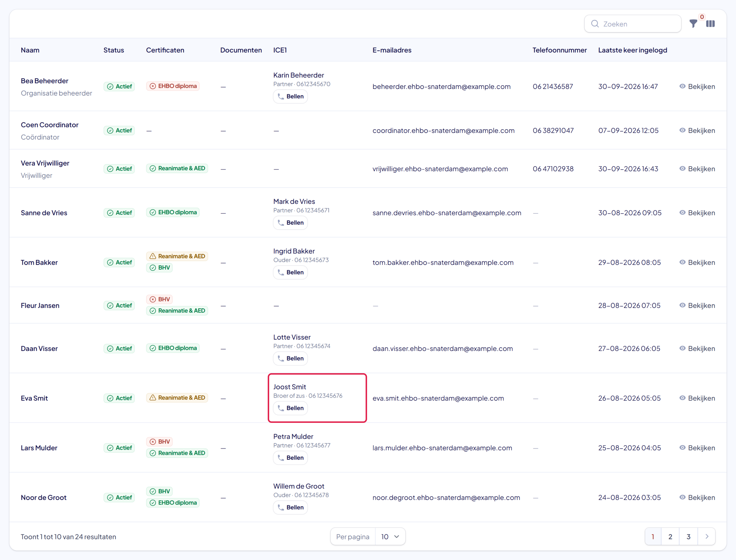Sort by Naam column header
Screen dimensions: 736x560
[30, 50]
